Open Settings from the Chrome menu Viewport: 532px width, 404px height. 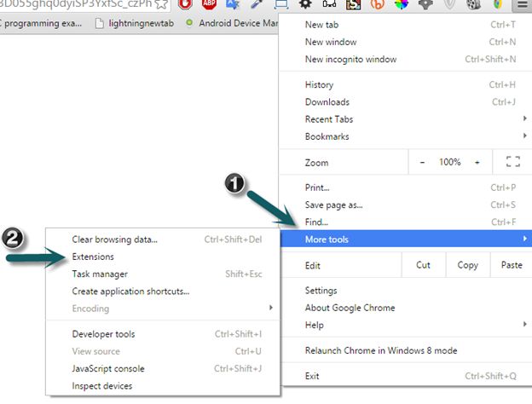[x=406, y=291]
